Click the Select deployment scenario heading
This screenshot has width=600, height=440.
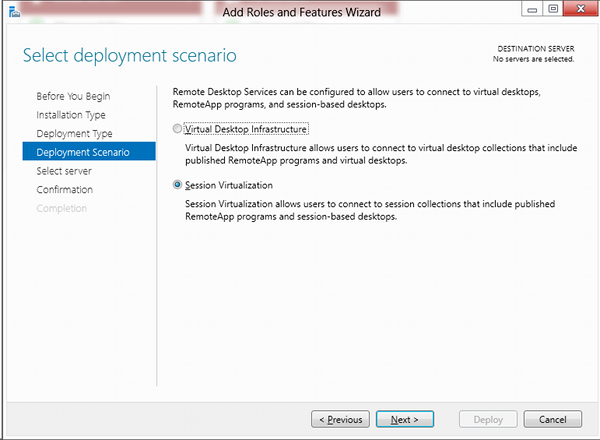point(130,56)
